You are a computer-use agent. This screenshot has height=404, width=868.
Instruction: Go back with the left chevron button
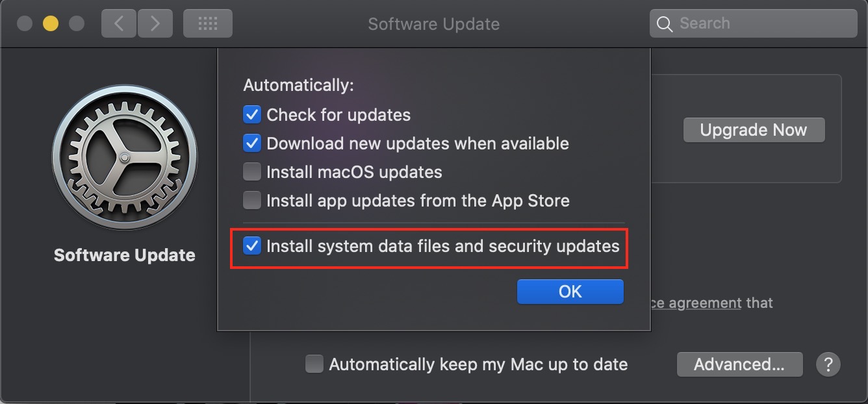click(x=119, y=24)
